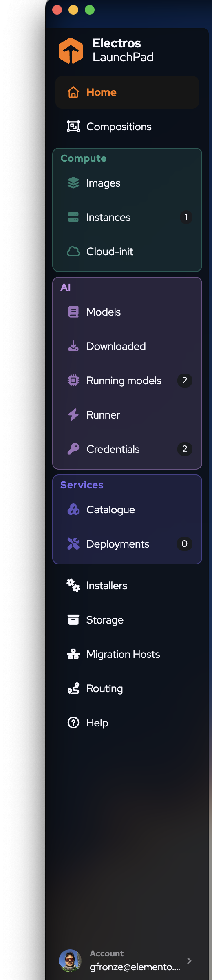This screenshot has width=212, height=980.
Task: Click the Running models count badge
Action: point(185,381)
